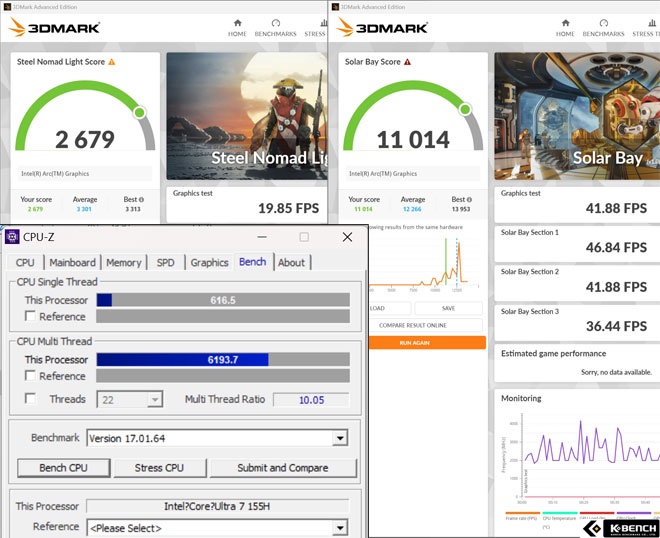Click the Steel Nomad Light score gauge

(x=85, y=116)
